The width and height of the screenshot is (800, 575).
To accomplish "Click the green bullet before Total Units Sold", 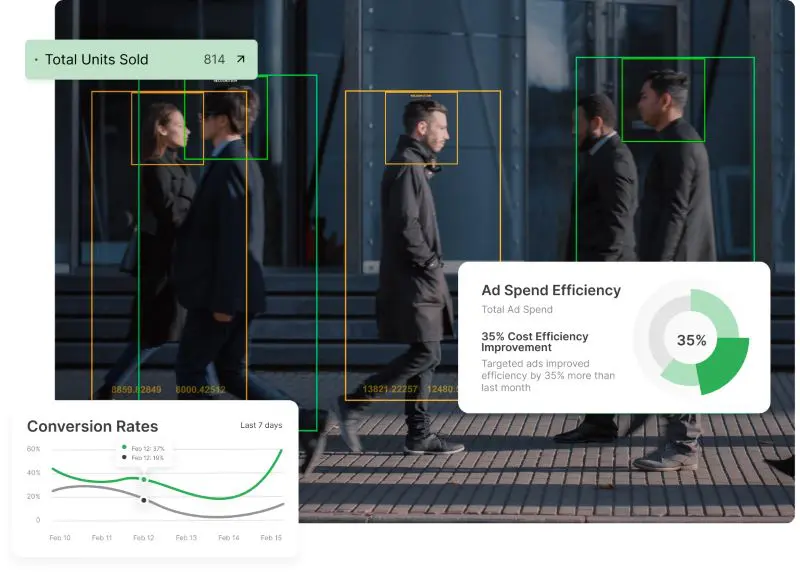I will (36, 60).
